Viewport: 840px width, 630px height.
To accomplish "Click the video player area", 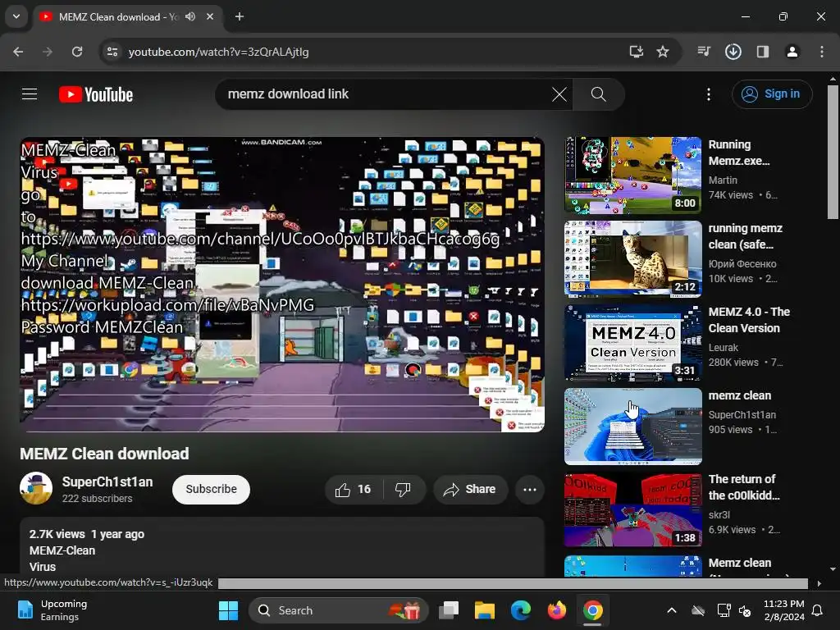I will tap(282, 285).
